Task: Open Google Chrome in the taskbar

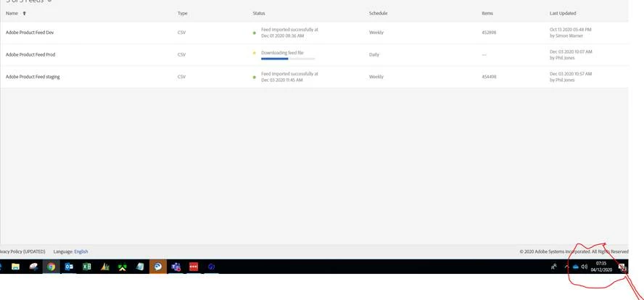Action: 51,267
